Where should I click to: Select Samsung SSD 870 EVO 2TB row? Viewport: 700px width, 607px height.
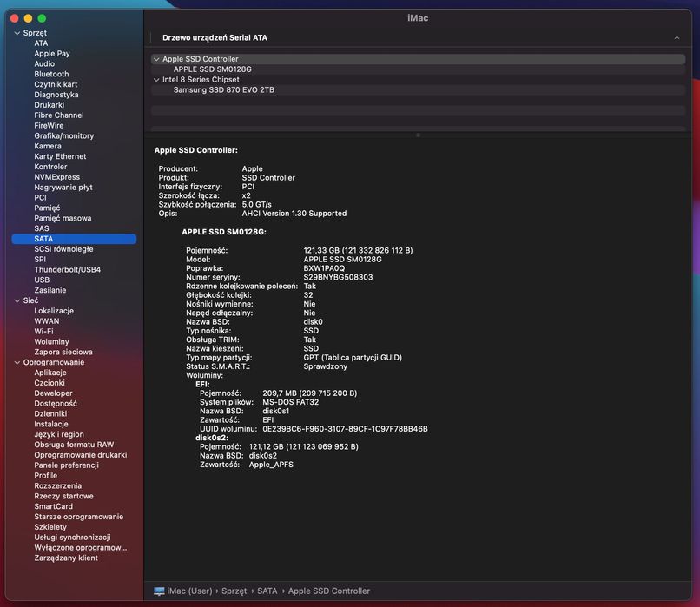coord(418,89)
